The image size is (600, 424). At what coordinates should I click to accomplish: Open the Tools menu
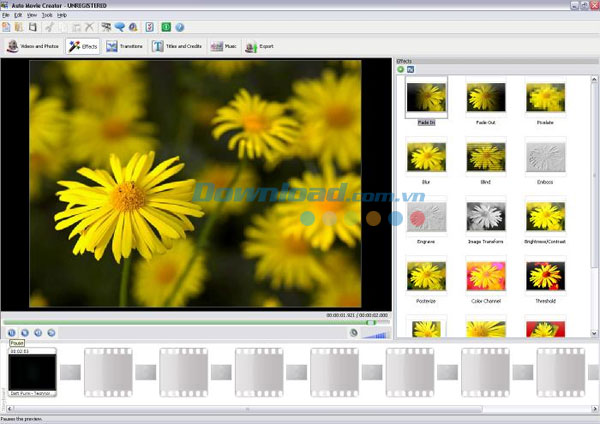coord(47,15)
